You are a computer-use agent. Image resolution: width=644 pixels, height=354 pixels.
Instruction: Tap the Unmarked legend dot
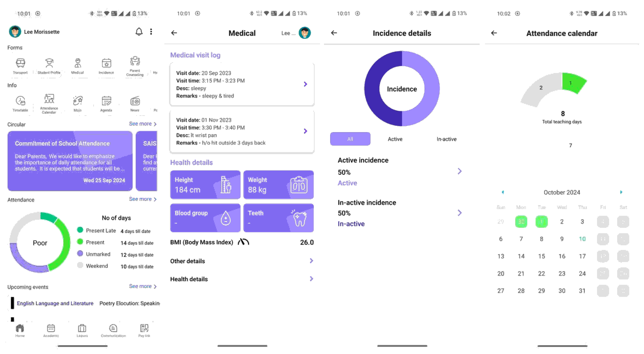point(80,253)
